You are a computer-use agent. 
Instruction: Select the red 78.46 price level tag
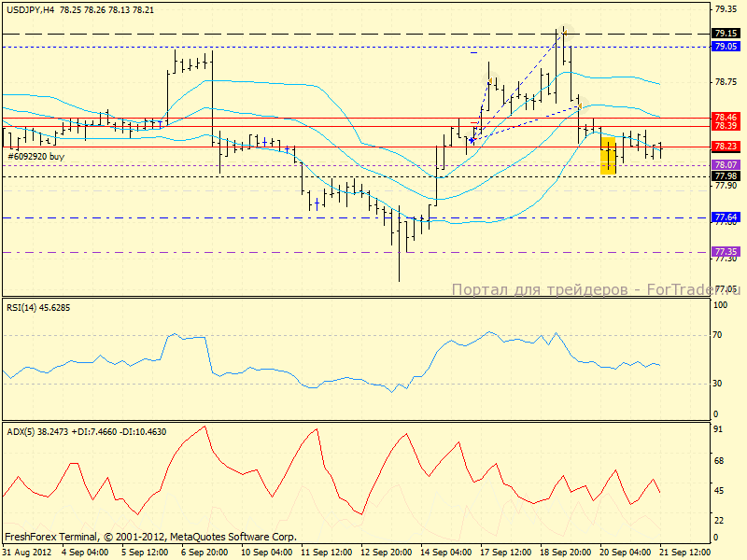pos(726,118)
